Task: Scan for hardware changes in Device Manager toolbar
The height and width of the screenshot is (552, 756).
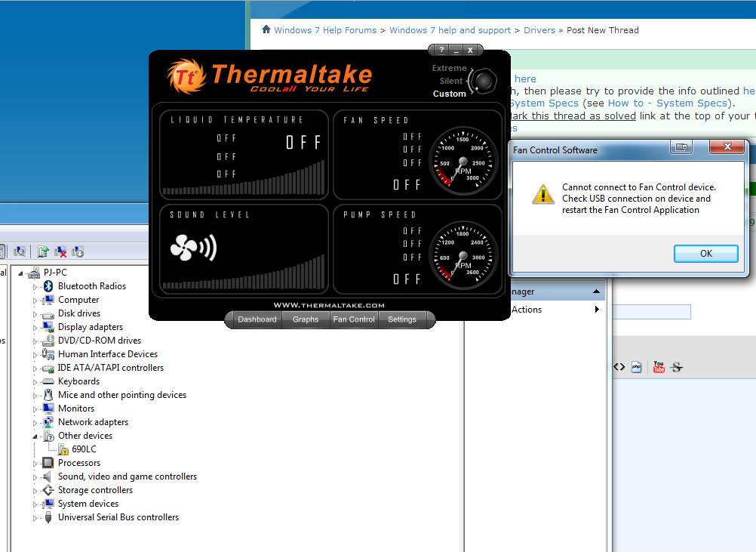Action: click(x=20, y=251)
